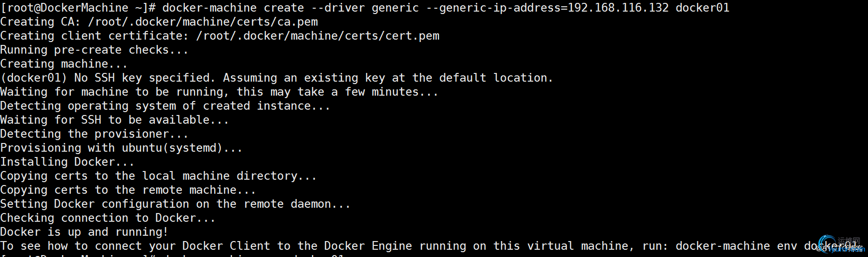Click the Provisioning with ubuntu(systemd) line
Viewport: 868px width, 257px height.
point(121,148)
